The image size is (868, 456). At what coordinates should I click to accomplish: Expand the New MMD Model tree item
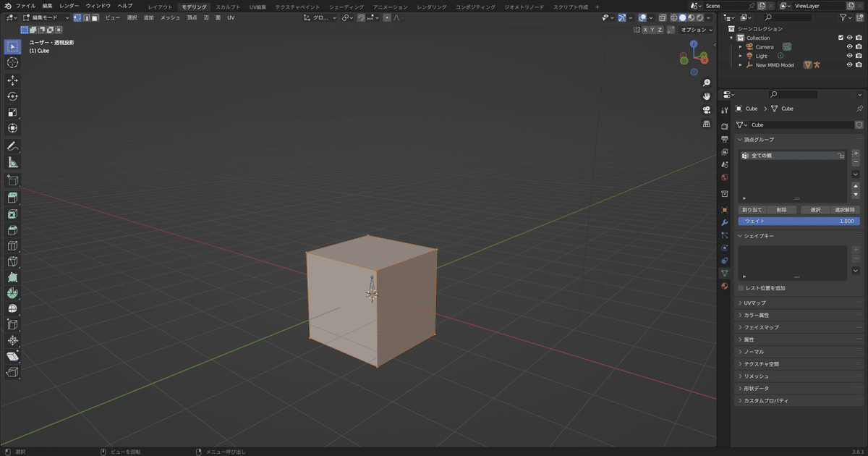click(741, 65)
